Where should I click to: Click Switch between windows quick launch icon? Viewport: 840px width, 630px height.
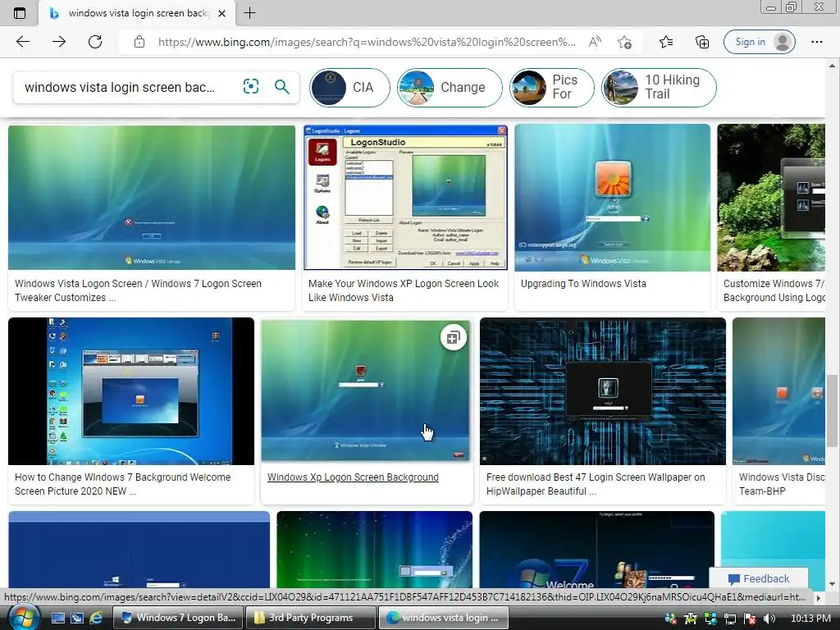click(76, 618)
